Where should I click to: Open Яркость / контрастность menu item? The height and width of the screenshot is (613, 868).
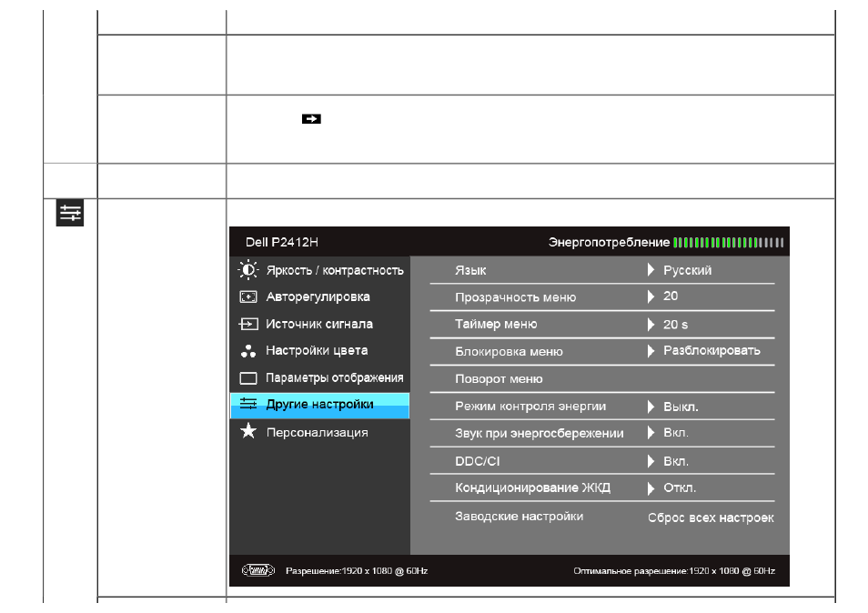(335, 270)
